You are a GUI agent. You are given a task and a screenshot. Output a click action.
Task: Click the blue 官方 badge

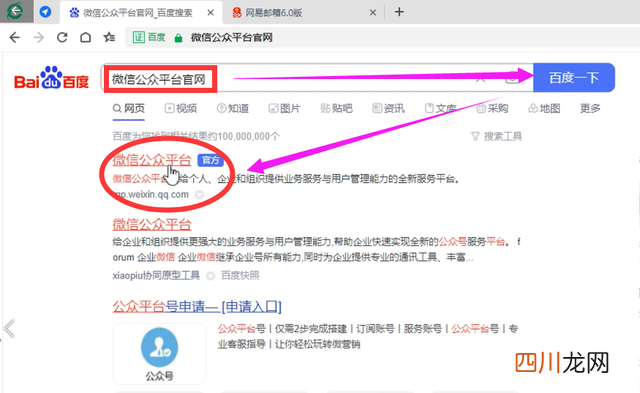(x=211, y=160)
